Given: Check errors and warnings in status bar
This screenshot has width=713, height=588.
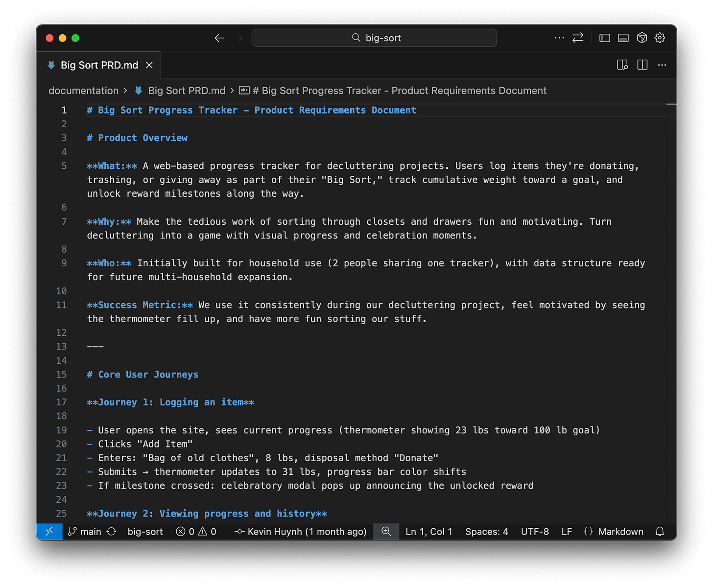Looking at the screenshot, I should pyautogui.click(x=195, y=531).
